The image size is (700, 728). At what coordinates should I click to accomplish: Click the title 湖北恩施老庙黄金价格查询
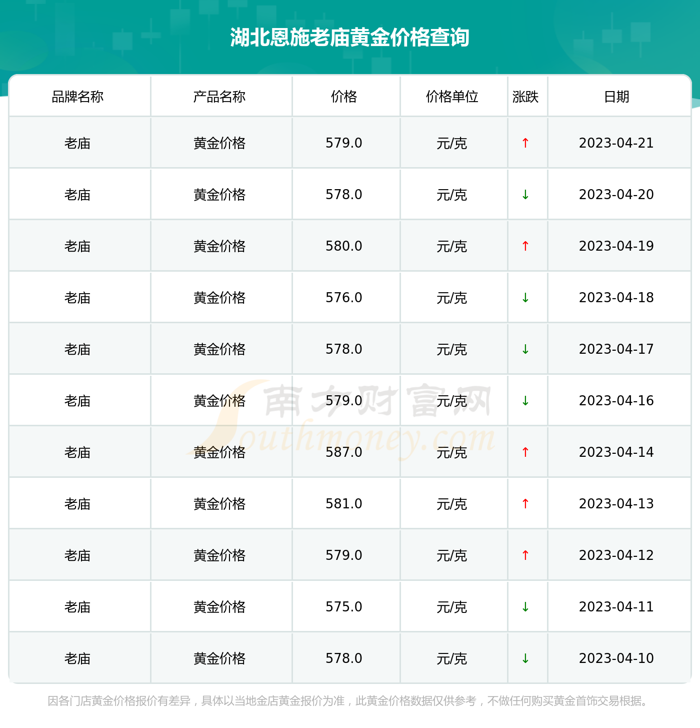point(349,38)
